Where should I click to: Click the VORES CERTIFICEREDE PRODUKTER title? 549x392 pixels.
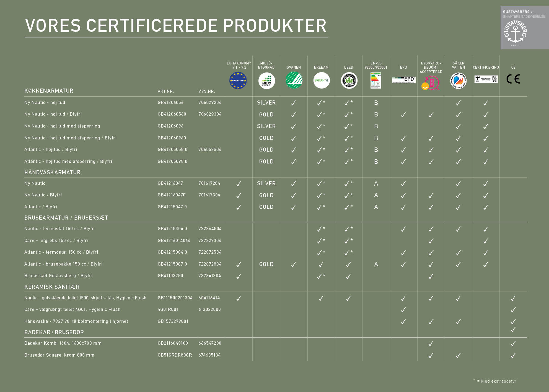(x=176, y=26)
